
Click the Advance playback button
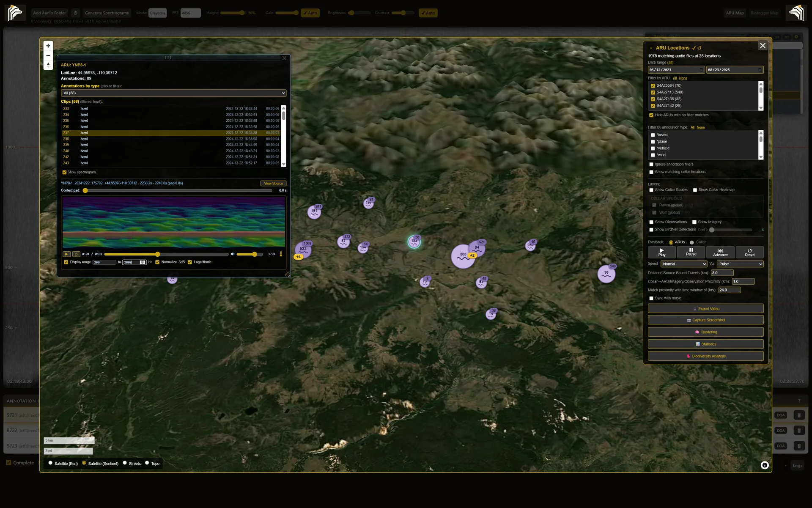(x=720, y=253)
